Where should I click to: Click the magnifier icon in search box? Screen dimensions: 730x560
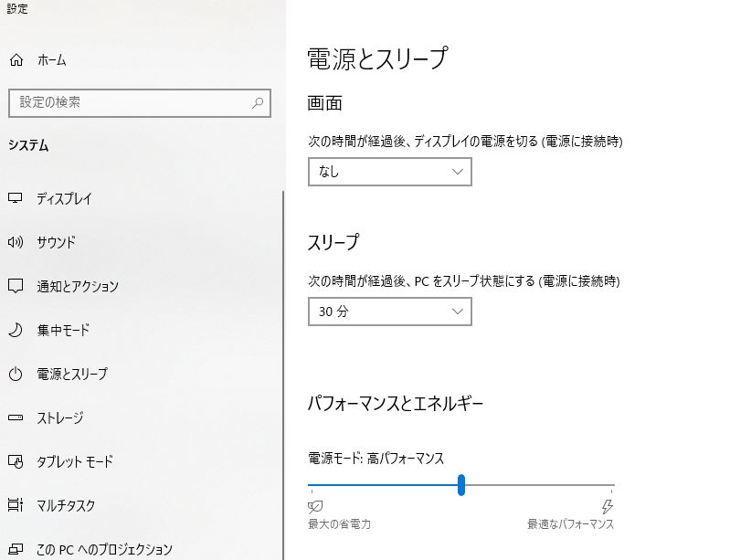[258, 103]
